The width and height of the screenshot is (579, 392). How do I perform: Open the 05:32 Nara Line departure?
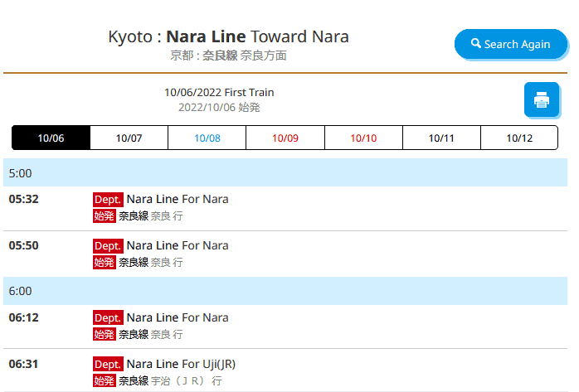pos(177,199)
